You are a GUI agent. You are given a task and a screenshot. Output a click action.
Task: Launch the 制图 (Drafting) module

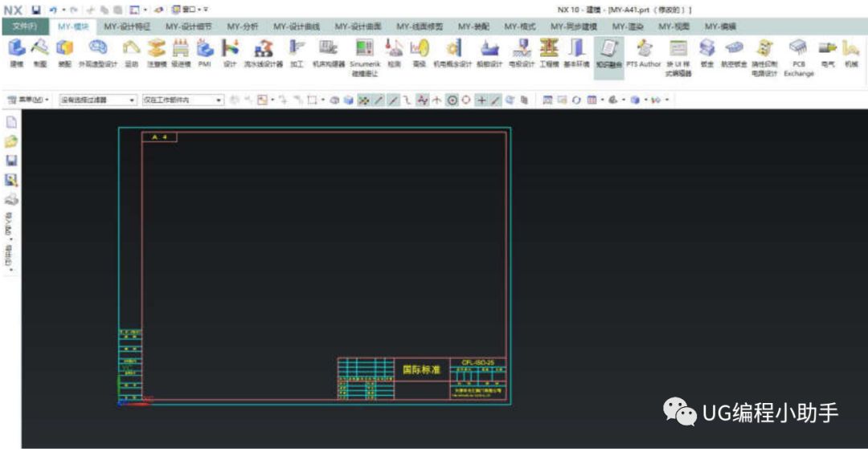pos(39,53)
